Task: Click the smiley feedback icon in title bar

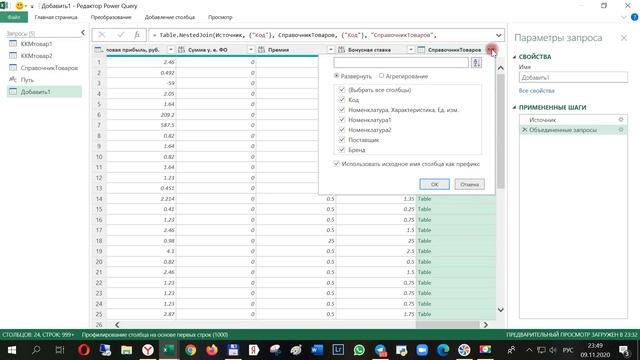Action: pos(19,6)
